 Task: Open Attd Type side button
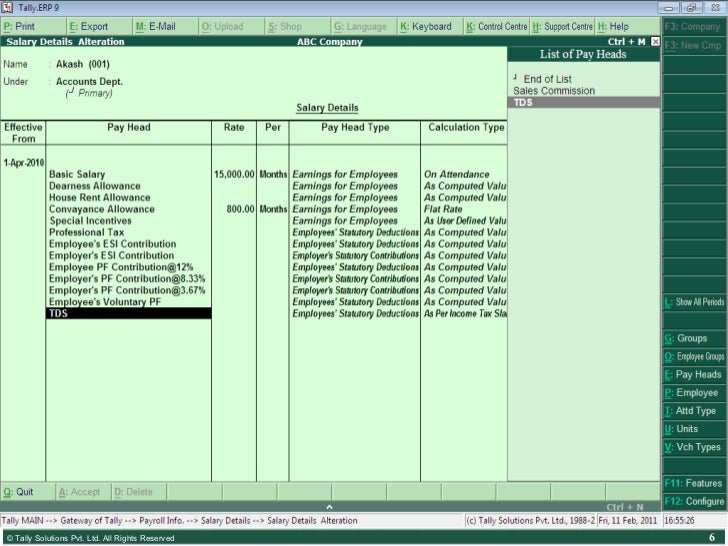(x=693, y=410)
